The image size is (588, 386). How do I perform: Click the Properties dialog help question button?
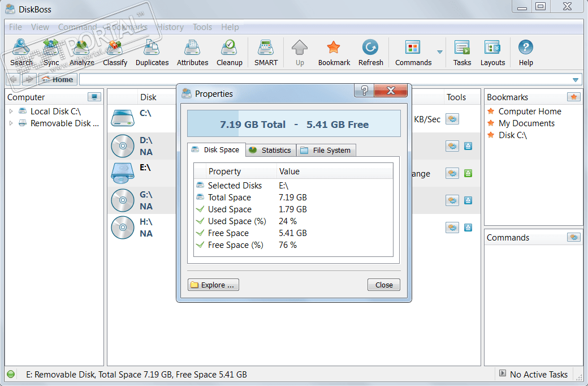364,90
